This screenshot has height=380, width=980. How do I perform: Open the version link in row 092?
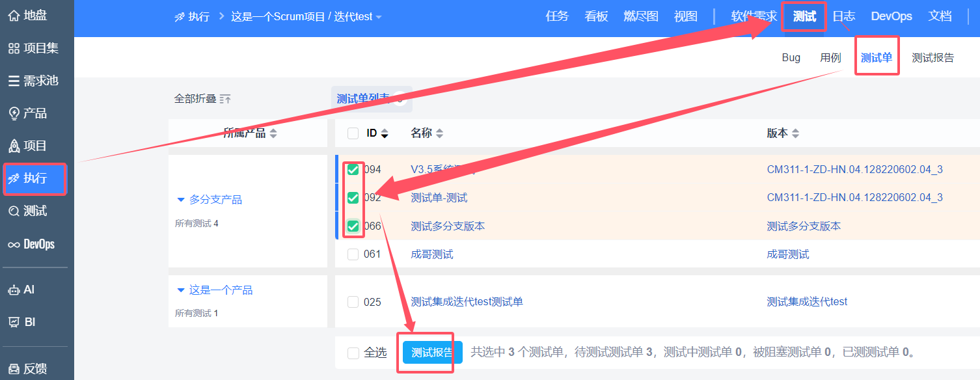pos(854,198)
